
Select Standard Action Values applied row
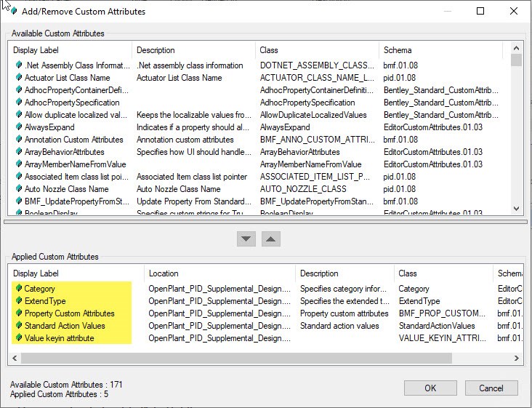[x=65, y=326]
